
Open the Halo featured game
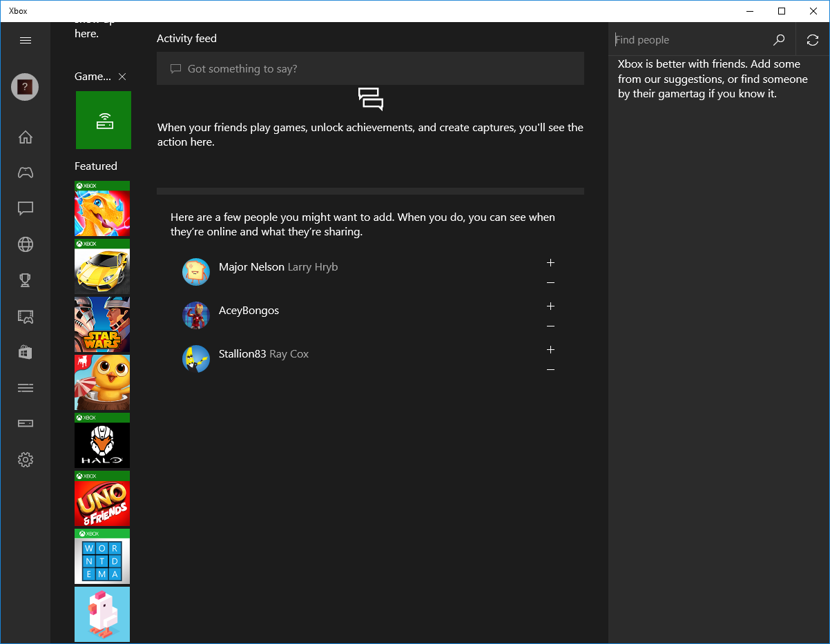(102, 440)
